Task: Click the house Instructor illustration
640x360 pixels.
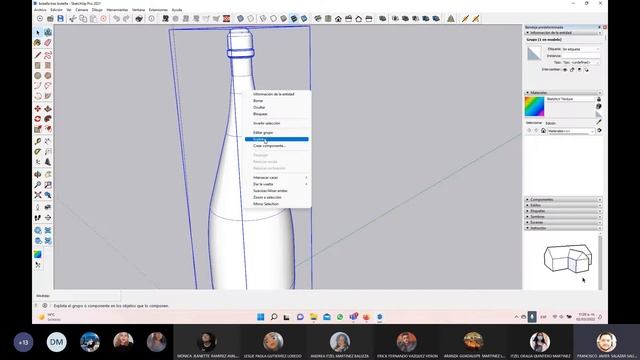Action: tap(568, 258)
